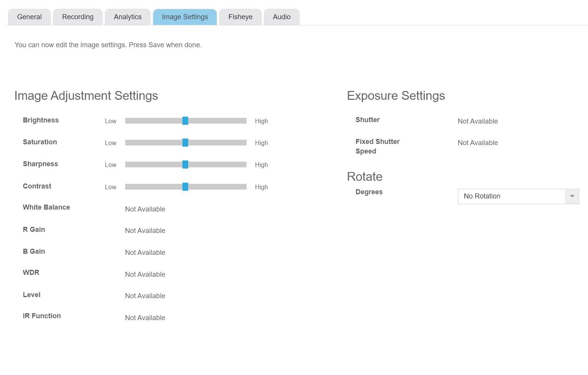This screenshot has width=588, height=375.
Task: Click the Shutter 'Not Available' value
Action: (477, 121)
